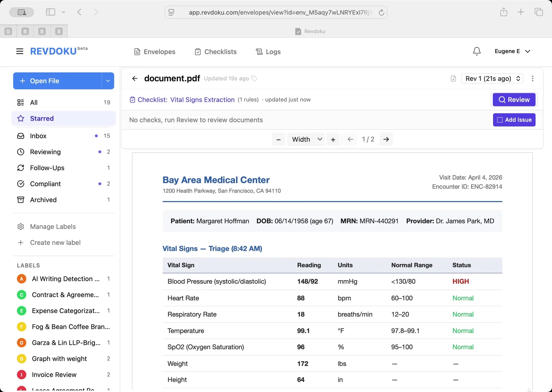552x392 pixels.
Task: Toggle the browser sidebar
Action: pos(50,12)
